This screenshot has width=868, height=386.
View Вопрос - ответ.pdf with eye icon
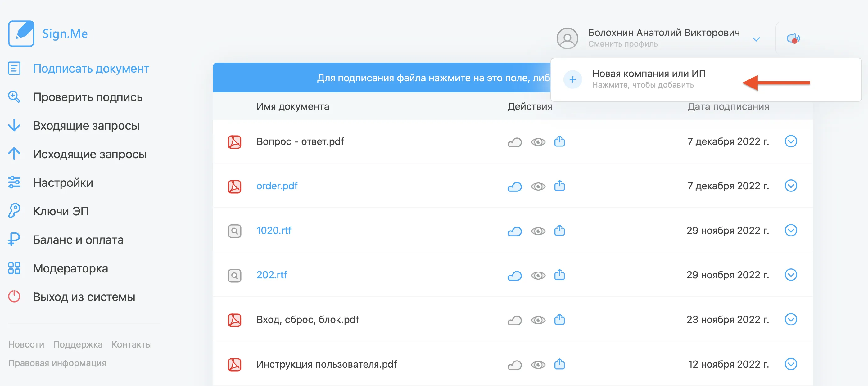(538, 142)
